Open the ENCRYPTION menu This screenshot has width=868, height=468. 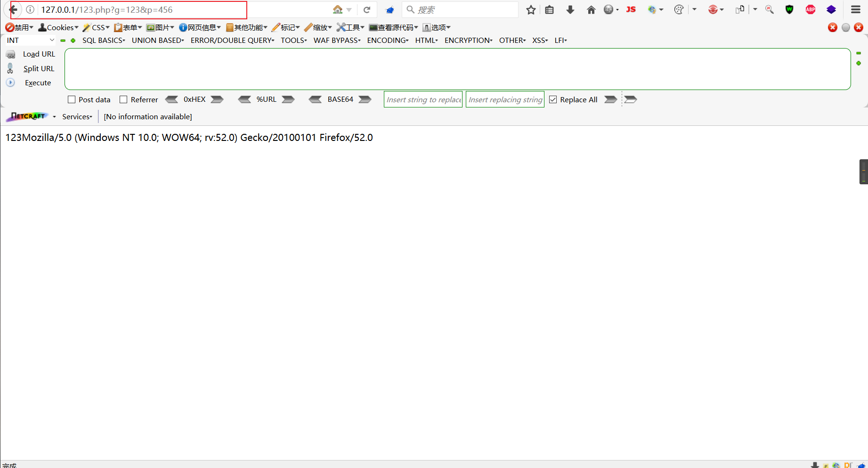tap(469, 41)
